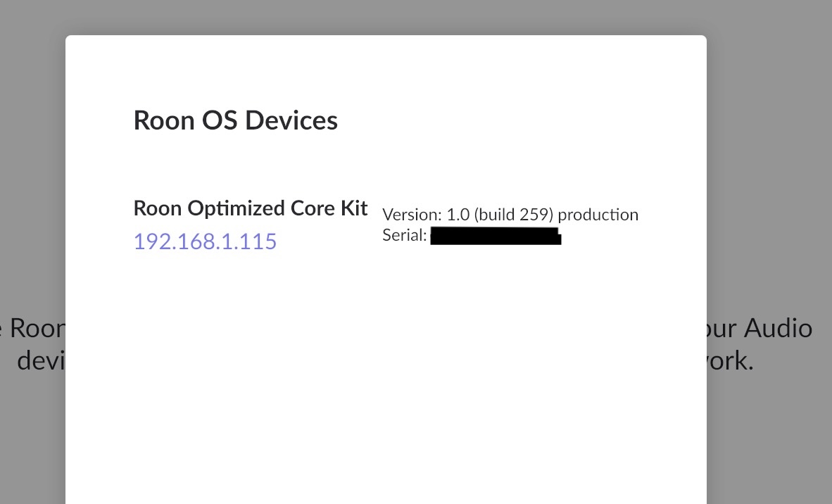
Task: Click the dimmed overlay right of the dialog
Action: tap(767, 211)
